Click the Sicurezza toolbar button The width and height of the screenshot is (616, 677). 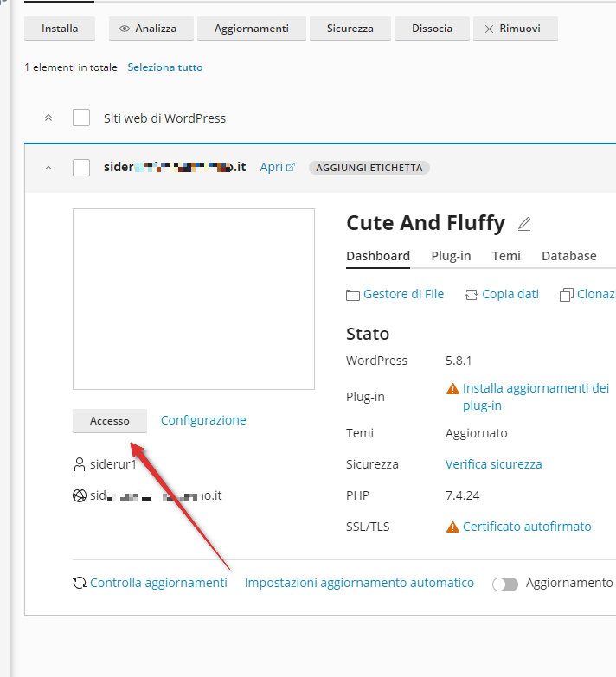tap(350, 29)
